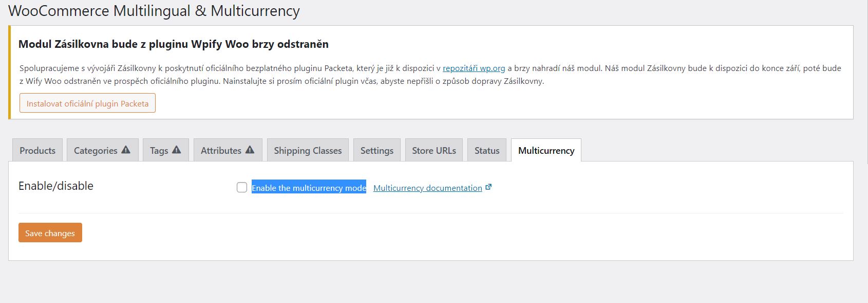The image size is (868, 303).
Task: Click the 'Enable/disable' section heading
Action: [56, 186]
